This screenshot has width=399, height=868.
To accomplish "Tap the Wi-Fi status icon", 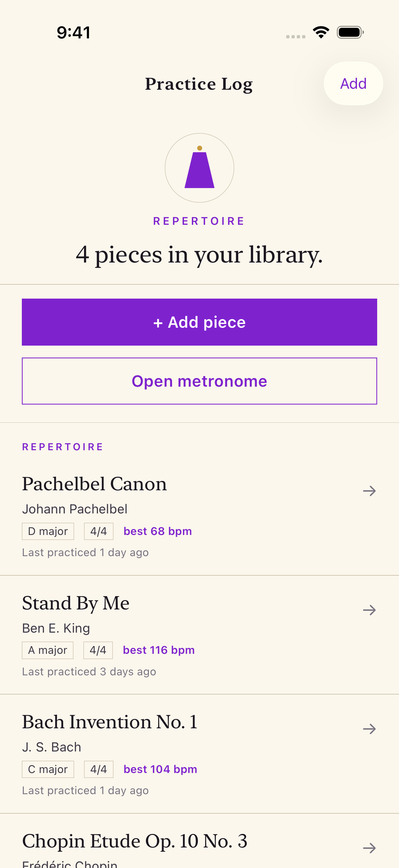I will [321, 32].
